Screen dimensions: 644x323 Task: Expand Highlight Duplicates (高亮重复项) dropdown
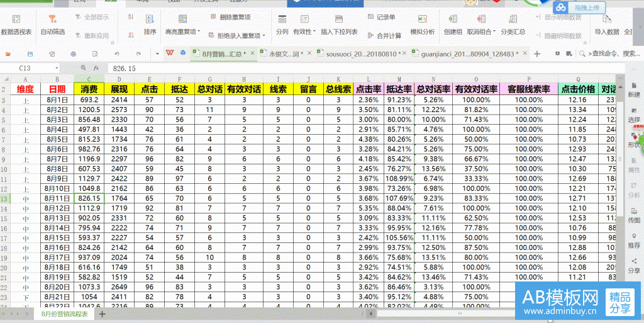(x=199, y=31)
